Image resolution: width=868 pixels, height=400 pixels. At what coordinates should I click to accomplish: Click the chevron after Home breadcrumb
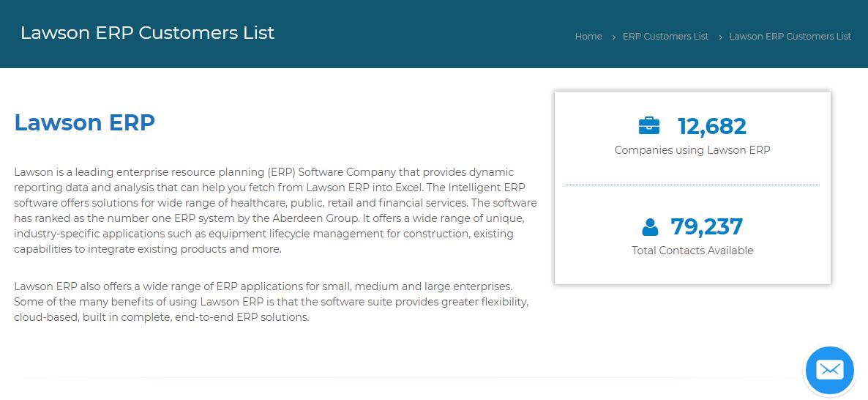[613, 37]
